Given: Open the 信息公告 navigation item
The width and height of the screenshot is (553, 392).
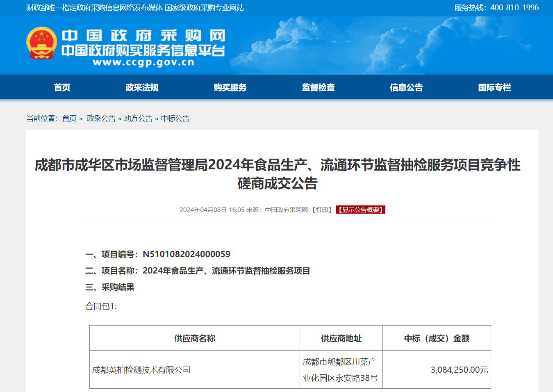Looking at the screenshot, I should tap(406, 87).
